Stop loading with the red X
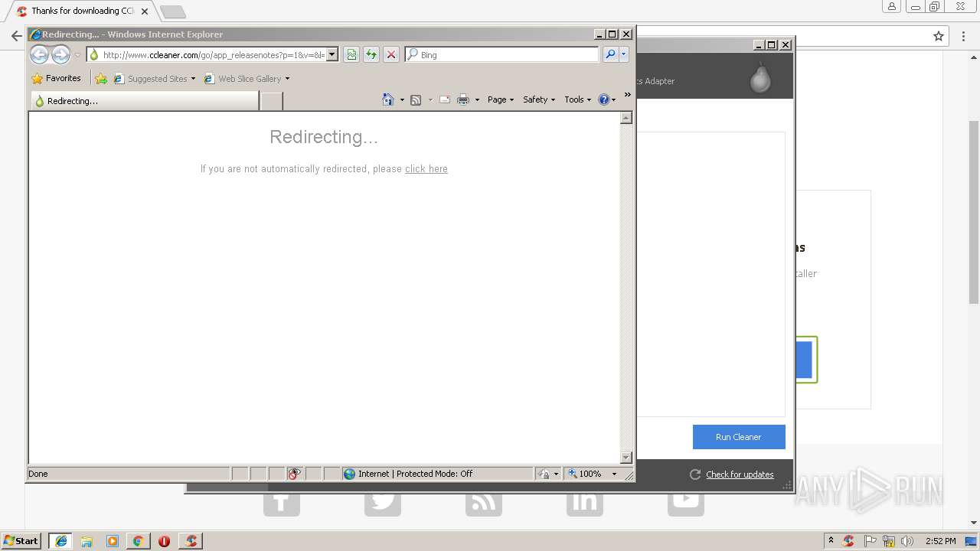The height and width of the screenshot is (551, 980). (391, 54)
